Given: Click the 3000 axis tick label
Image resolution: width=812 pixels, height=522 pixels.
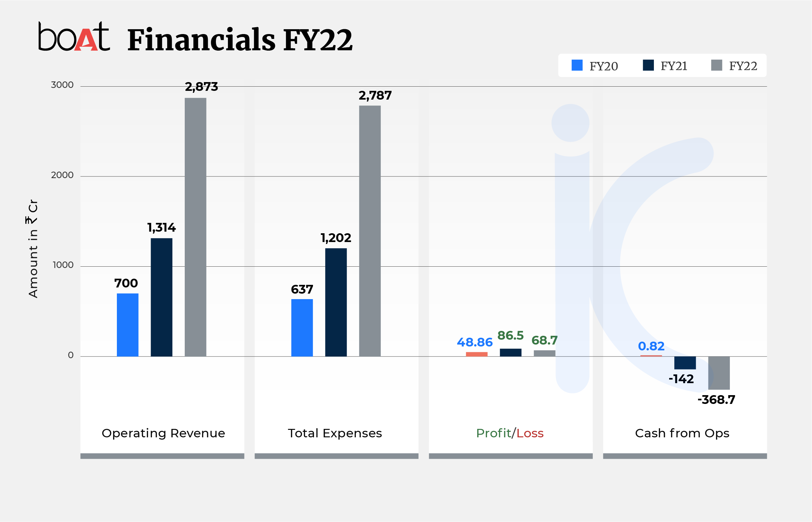Looking at the screenshot, I should (x=62, y=85).
